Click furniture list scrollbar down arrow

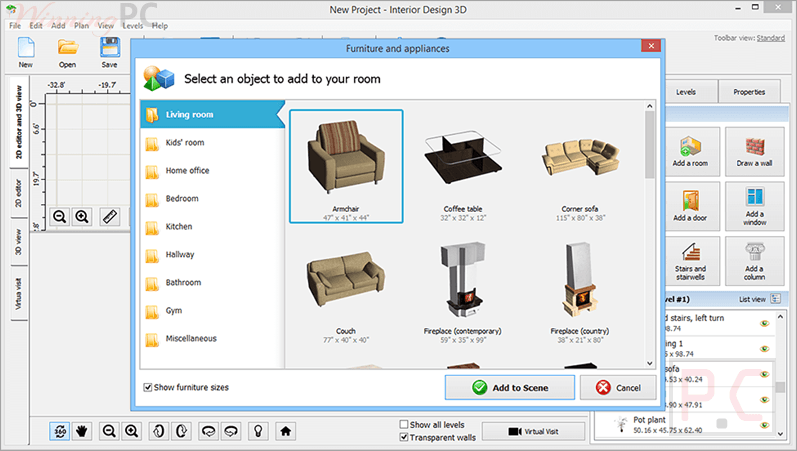(x=650, y=363)
